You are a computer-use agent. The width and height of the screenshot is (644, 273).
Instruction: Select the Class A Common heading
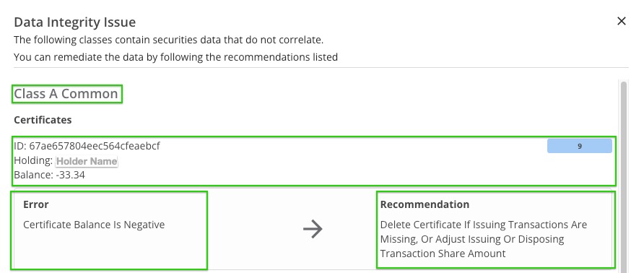pos(66,94)
